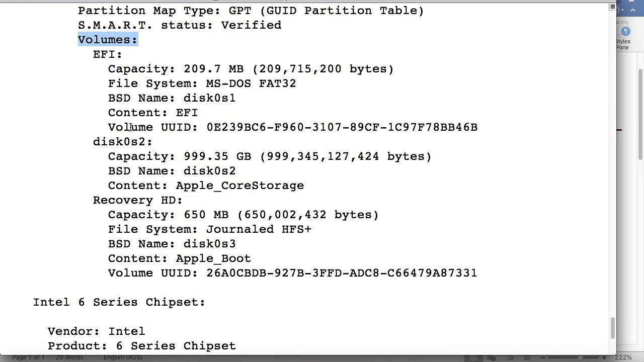The width and height of the screenshot is (644, 362).
Task: Open zoom dialog via the 222% label
Action: [624, 357]
